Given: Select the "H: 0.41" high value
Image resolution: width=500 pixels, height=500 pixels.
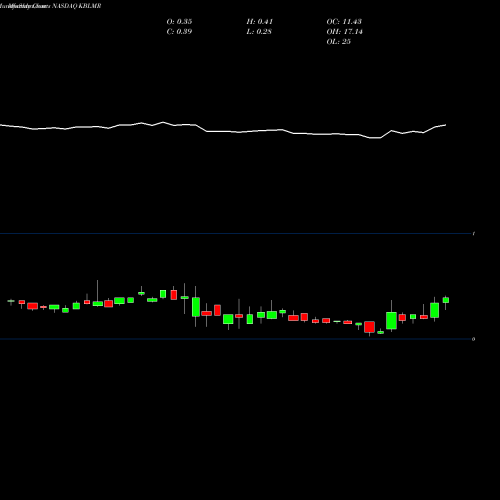Looking at the screenshot, I should [260, 22].
